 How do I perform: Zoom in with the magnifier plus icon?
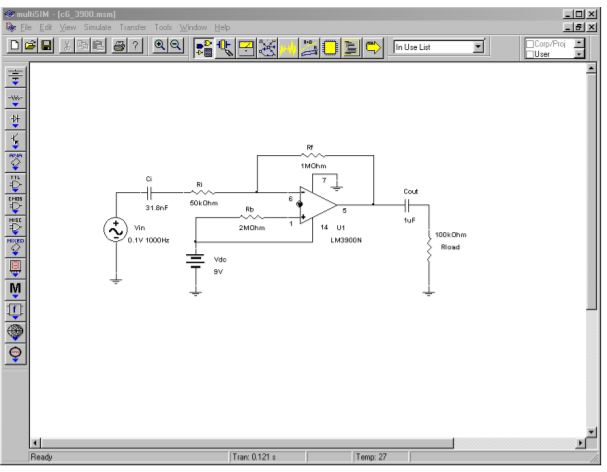point(159,47)
